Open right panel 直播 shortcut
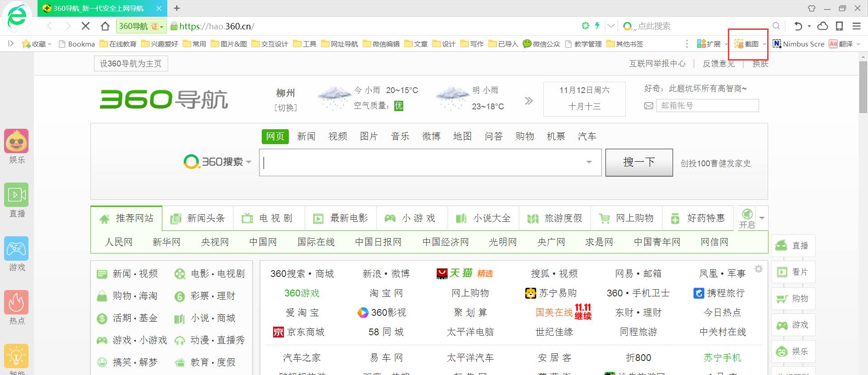This screenshot has width=868, height=375. coord(793,245)
